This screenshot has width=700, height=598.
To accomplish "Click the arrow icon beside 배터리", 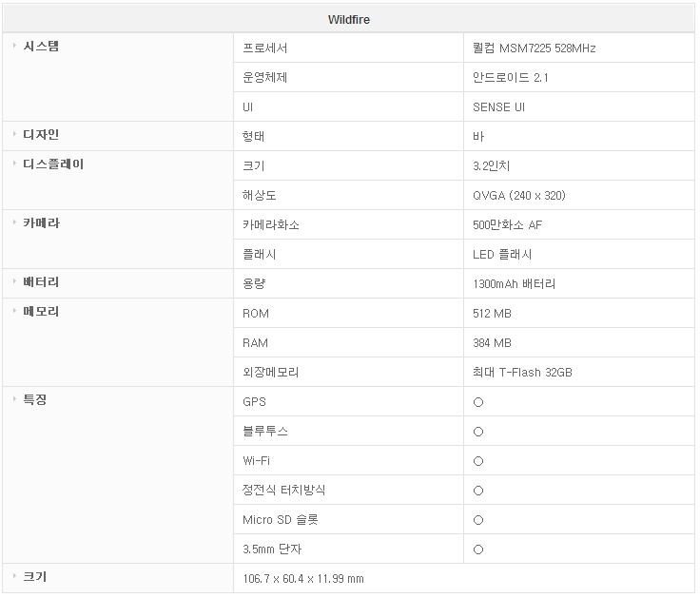I will tap(14, 282).
